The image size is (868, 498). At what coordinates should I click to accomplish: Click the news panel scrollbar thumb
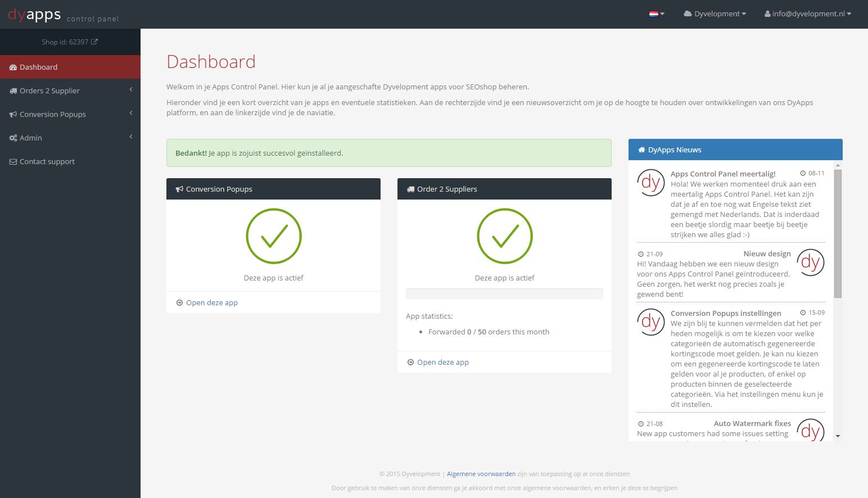tap(838, 233)
